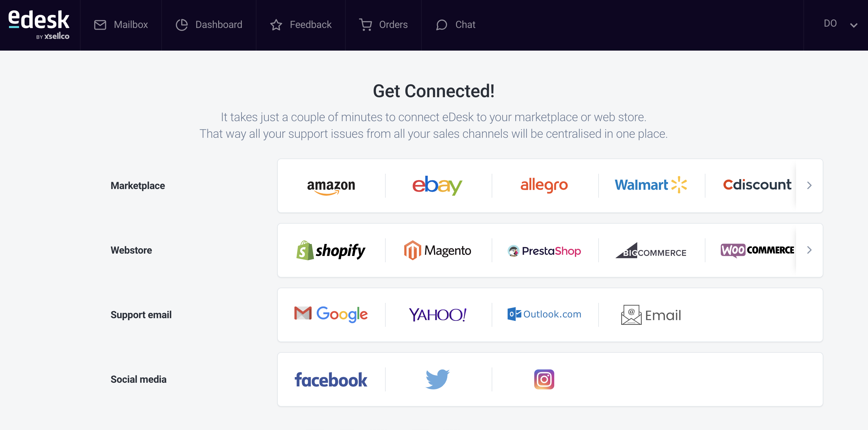868x430 pixels.
Task: Select PrestaShop under Webstore
Action: tap(544, 250)
